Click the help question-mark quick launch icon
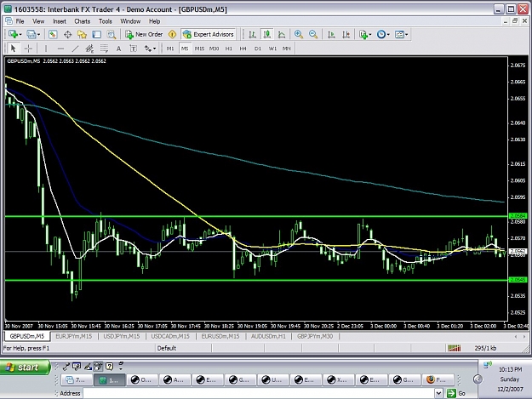The image size is (532, 399). [x=109, y=366]
